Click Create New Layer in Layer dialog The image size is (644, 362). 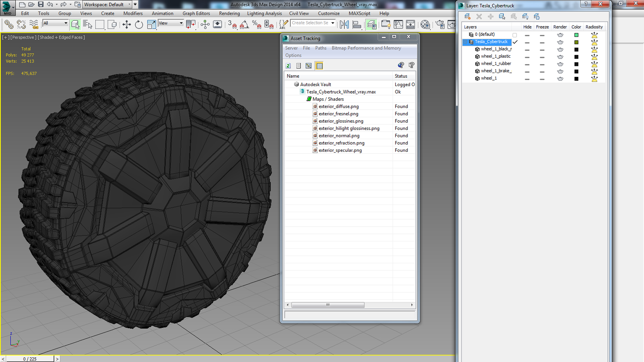[467, 16]
